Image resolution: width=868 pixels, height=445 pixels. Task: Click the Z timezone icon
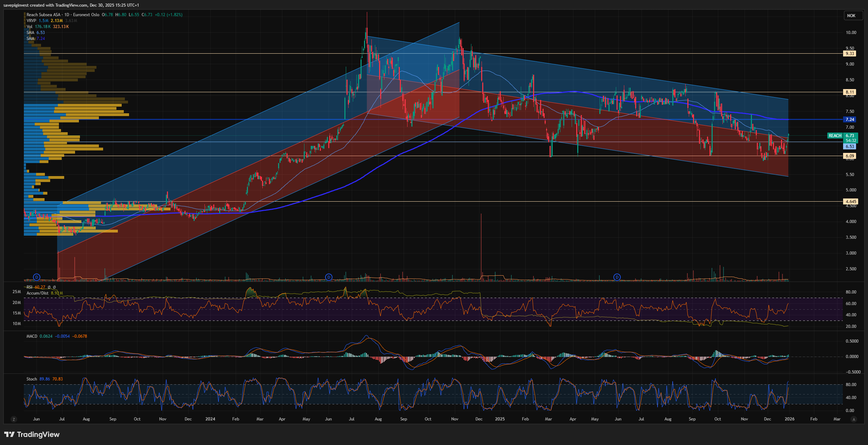pos(14,419)
